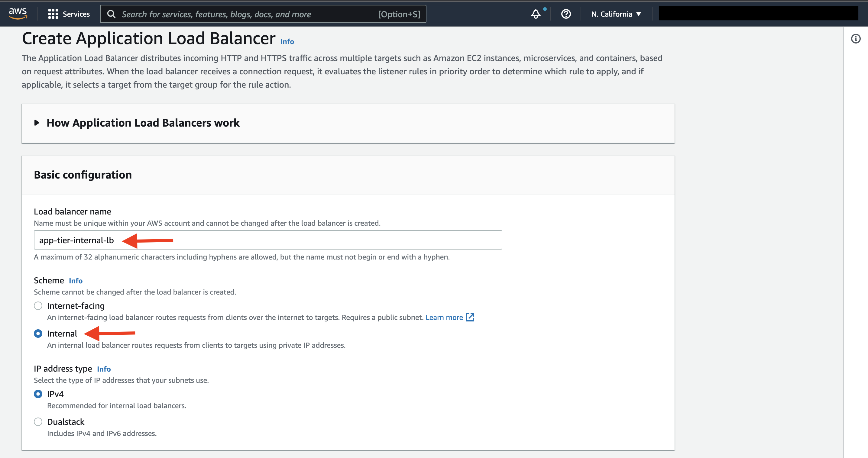Open the info panel icon at right edge

[856, 39]
